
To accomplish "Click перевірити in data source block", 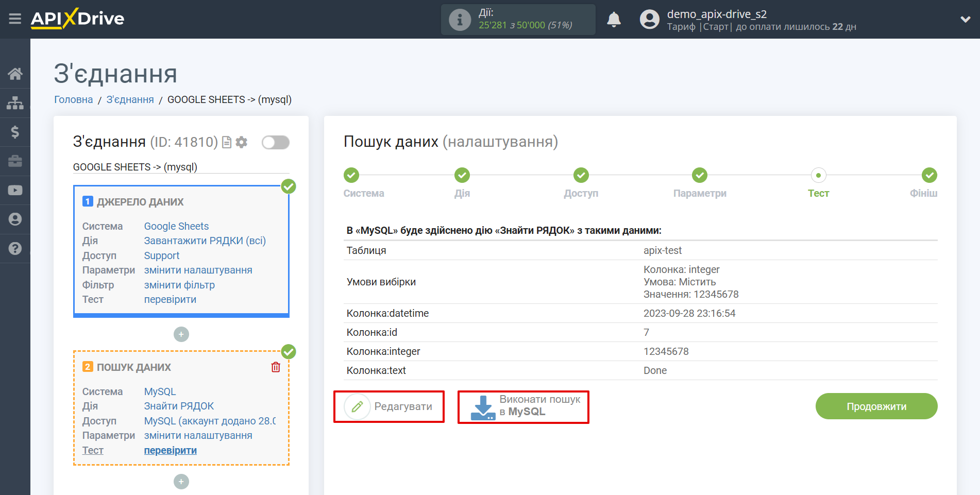I will [x=170, y=299].
